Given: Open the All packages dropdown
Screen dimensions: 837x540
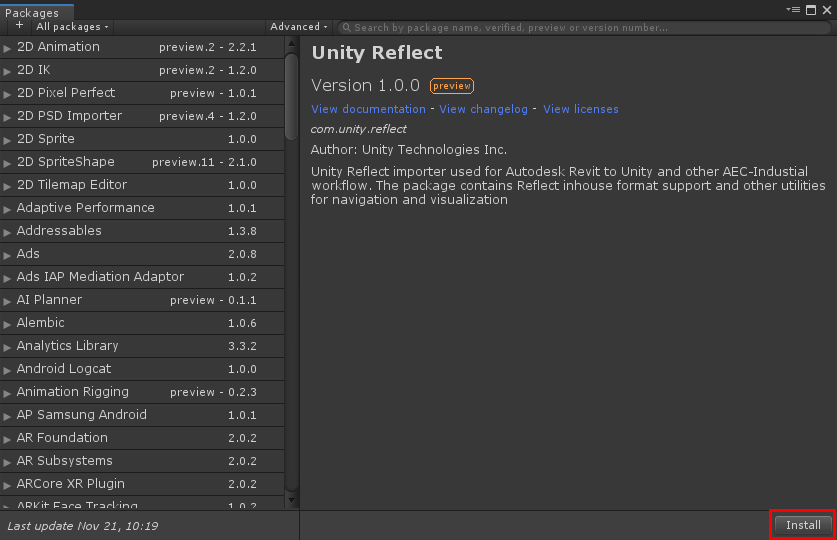Looking at the screenshot, I should tap(73, 27).
